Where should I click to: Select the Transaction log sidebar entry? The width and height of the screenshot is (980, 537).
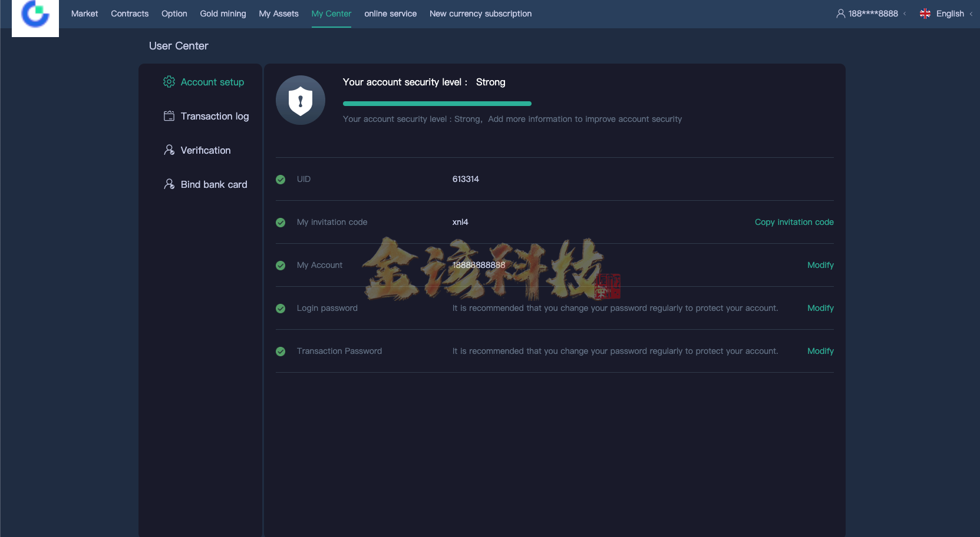214,116
